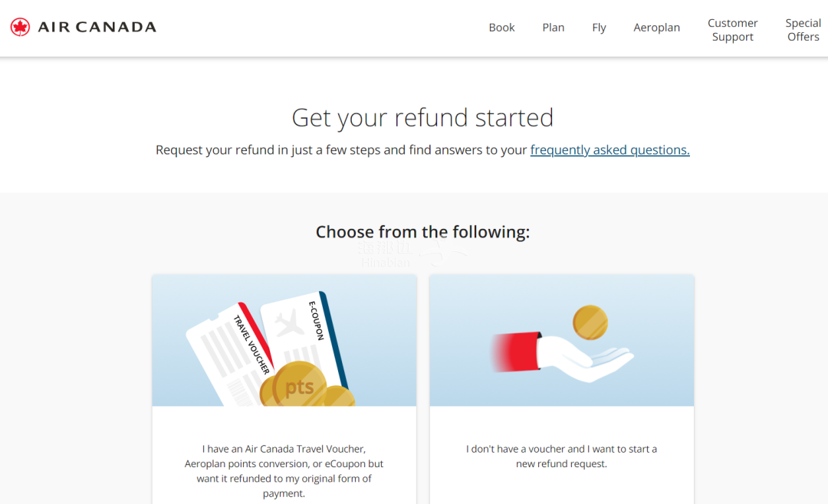Select the hand with coin illustration
The height and width of the screenshot is (504, 828).
point(562,340)
